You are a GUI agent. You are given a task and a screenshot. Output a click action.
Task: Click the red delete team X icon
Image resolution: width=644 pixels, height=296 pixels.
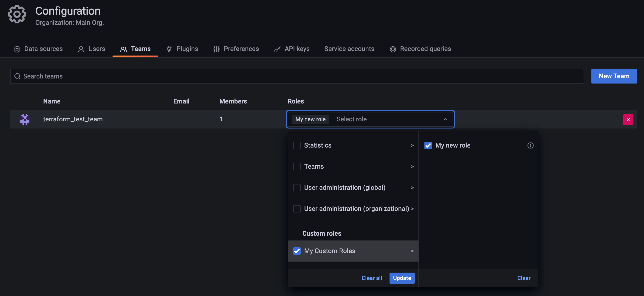click(x=628, y=120)
